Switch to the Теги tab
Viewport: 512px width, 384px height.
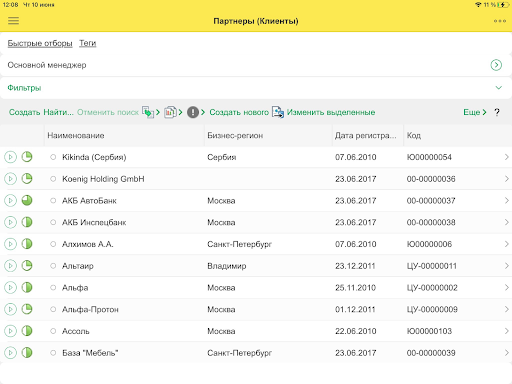(88, 43)
